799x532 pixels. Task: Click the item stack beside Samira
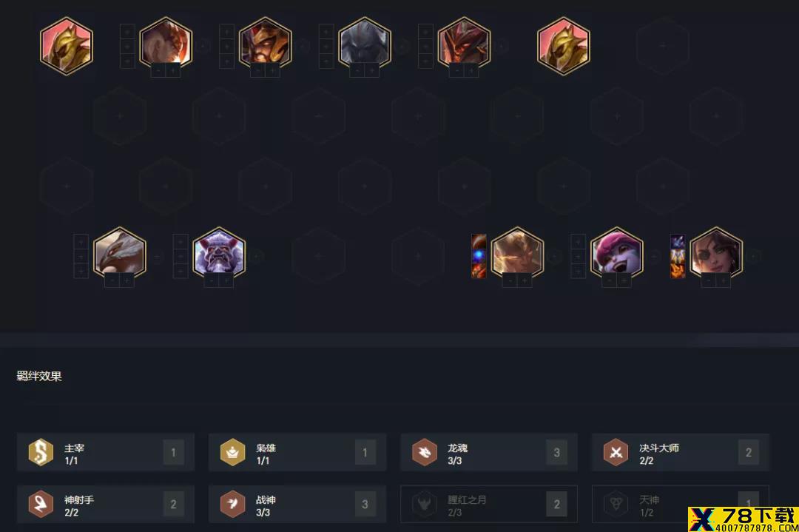tap(677, 256)
